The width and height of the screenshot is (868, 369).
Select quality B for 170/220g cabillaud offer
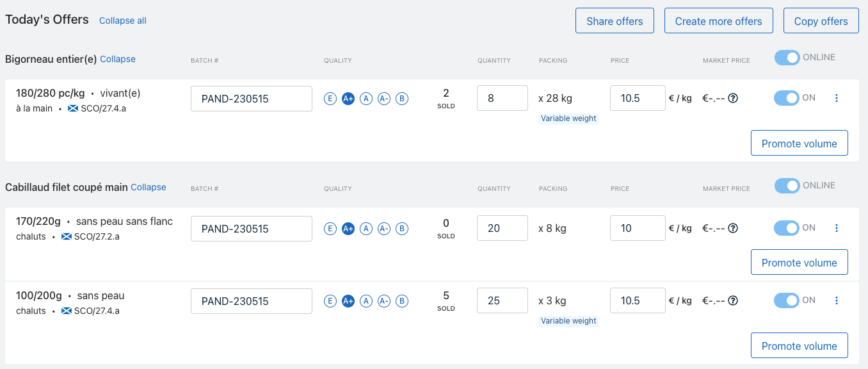tap(402, 229)
